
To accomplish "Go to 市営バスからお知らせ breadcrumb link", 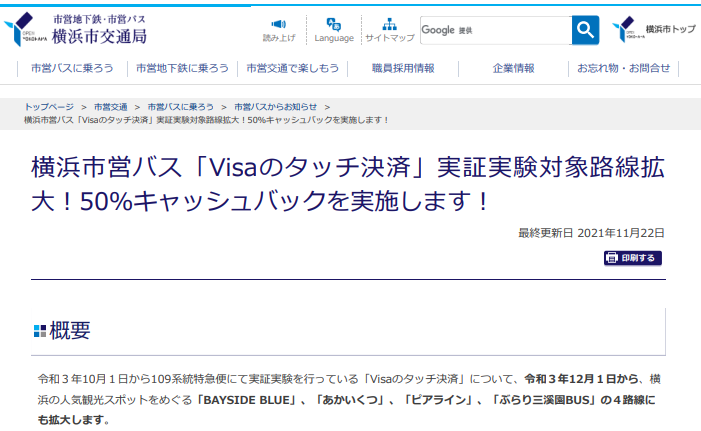I will coord(275,107).
